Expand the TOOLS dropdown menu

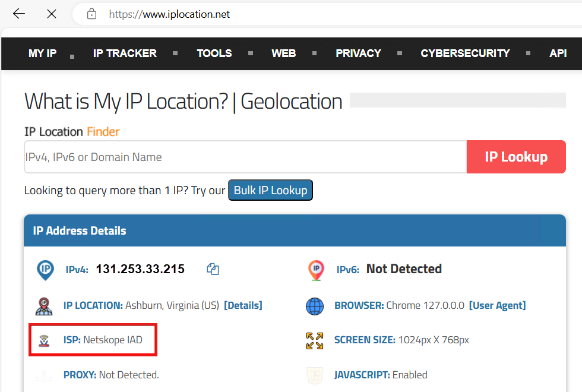[x=214, y=53]
